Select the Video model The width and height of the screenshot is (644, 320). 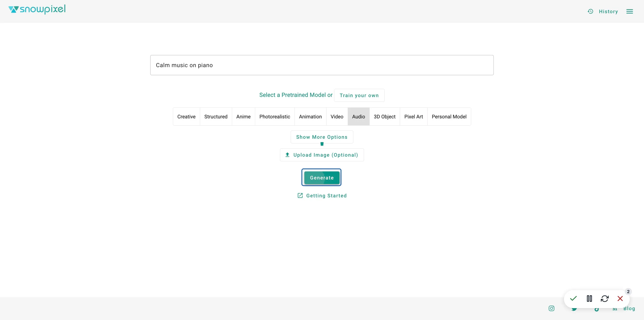click(337, 116)
